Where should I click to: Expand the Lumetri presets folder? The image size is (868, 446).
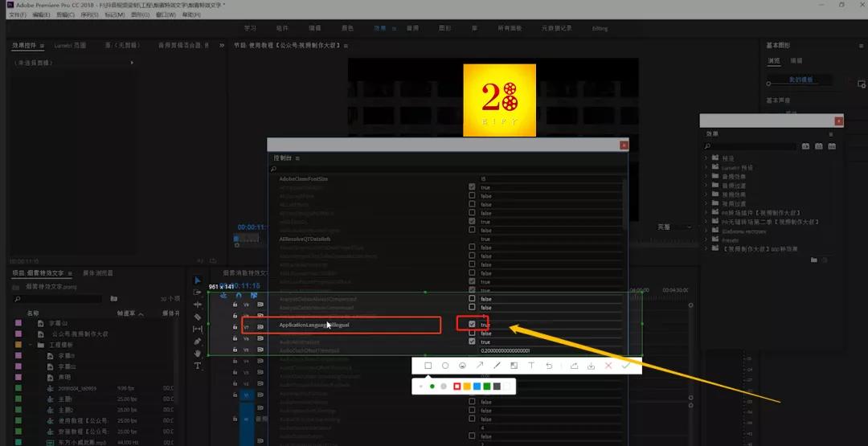coord(706,166)
